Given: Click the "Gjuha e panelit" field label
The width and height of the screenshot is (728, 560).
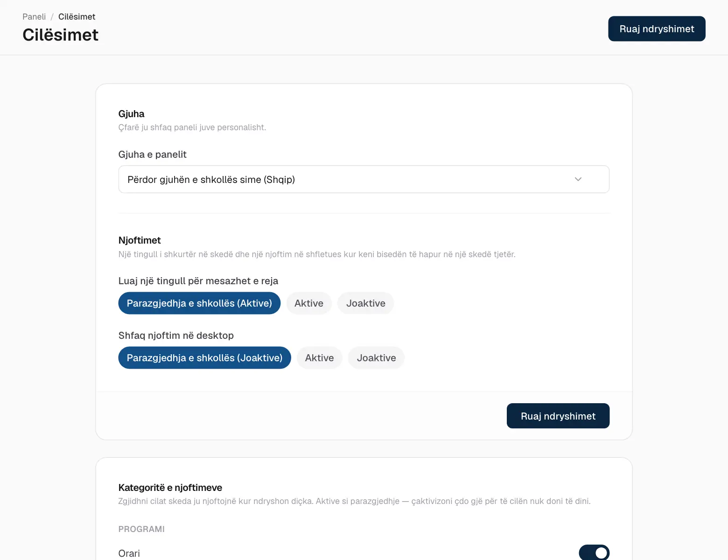Looking at the screenshot, I should point(152,154).
